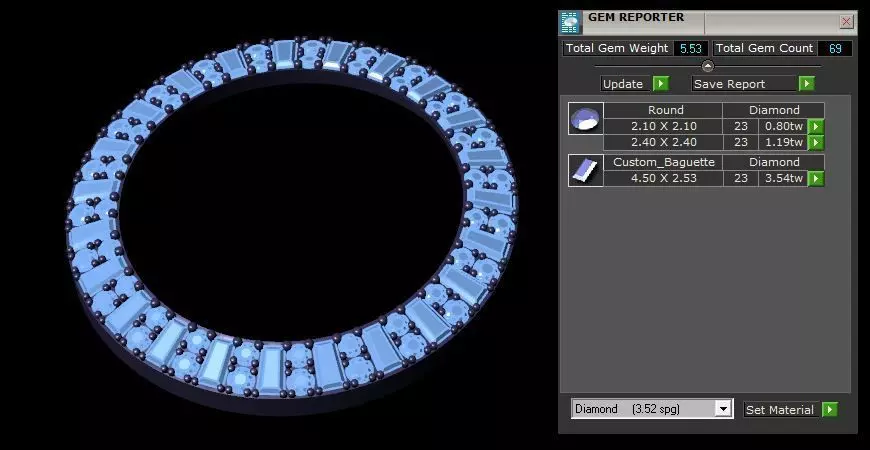Open the Diamond (3.52 spg) material dropdown

722,409
